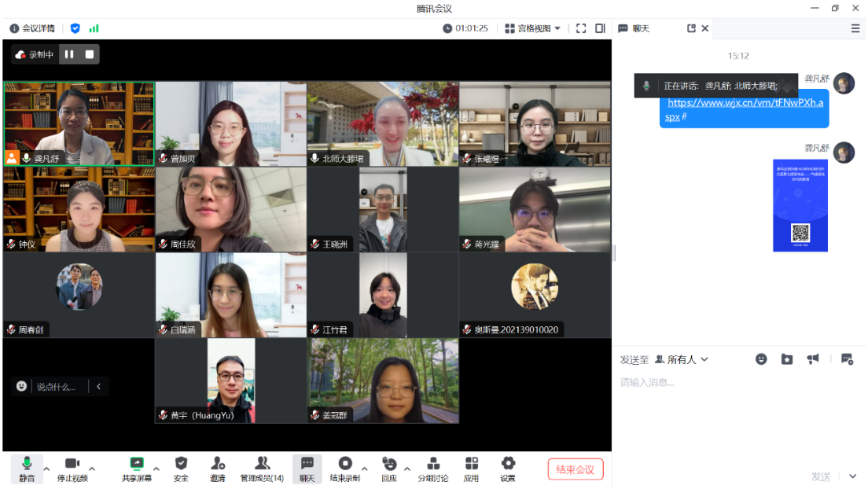This screenshot has width=868, height=489.
Task: Click the 邀请 invite button
Action: (x=218, y=469)
